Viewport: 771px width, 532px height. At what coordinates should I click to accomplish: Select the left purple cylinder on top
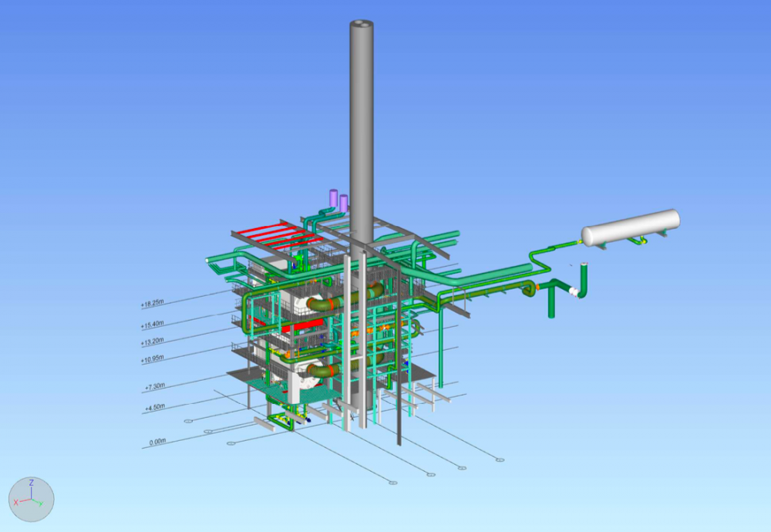tap(333, 199)
